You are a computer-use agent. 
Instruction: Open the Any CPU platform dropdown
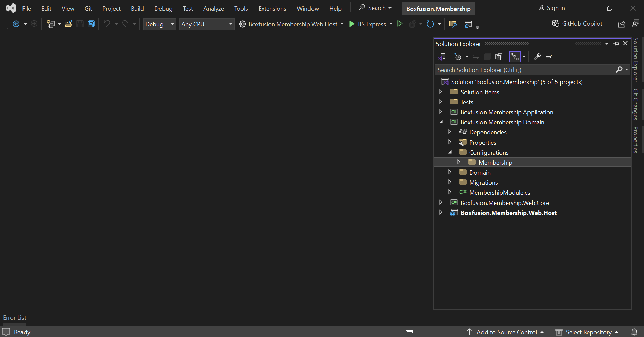click(206, 24)
